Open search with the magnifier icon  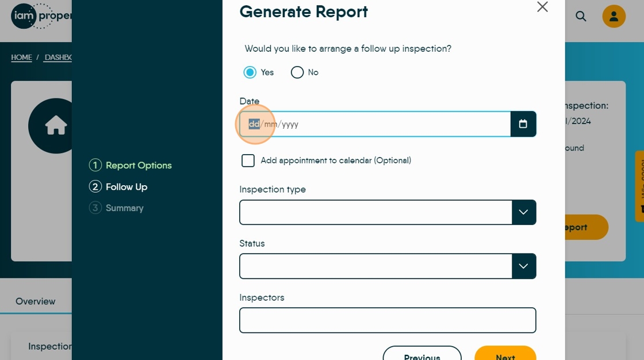[x=581, y=17]
